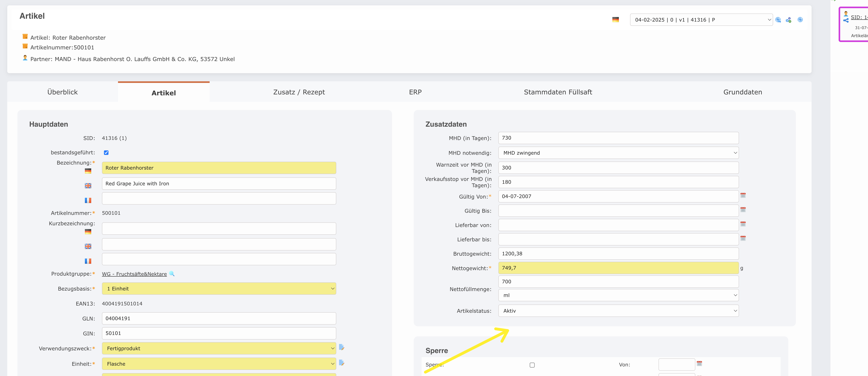Open calendar picker for Gültig Von
The image size is (868, 376).
(x=743, y=195)
